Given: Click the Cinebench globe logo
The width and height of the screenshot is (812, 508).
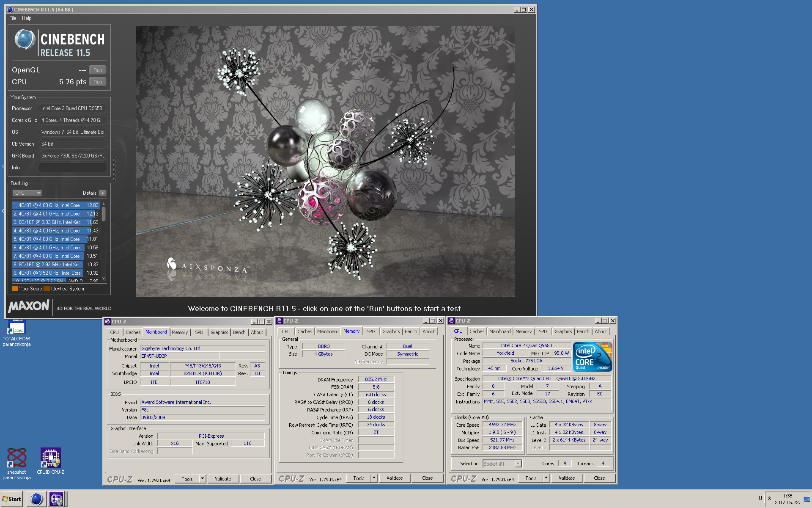Looking at the screenshot, I should 25,39.
